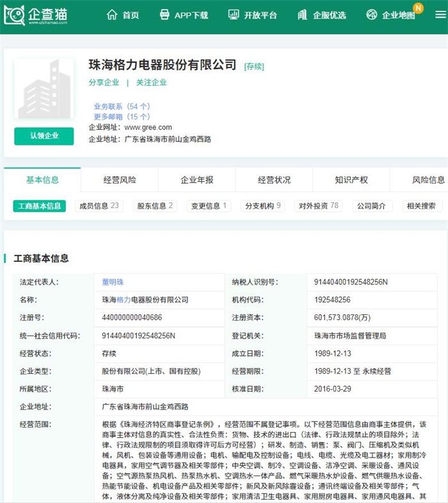Click business status value 存续 in table
This screenshot has height=503, width=448.
pos(109,353)
